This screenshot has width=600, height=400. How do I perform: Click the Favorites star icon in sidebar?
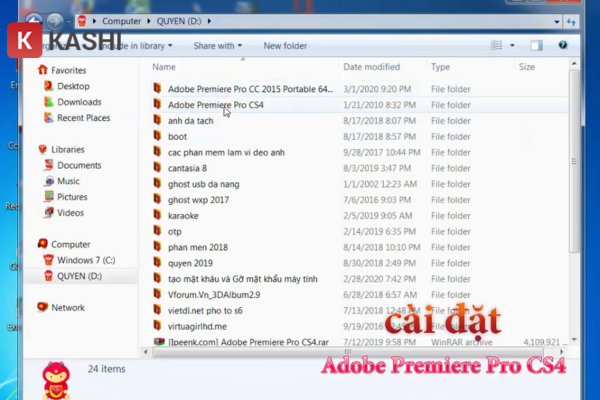[42, 70]
